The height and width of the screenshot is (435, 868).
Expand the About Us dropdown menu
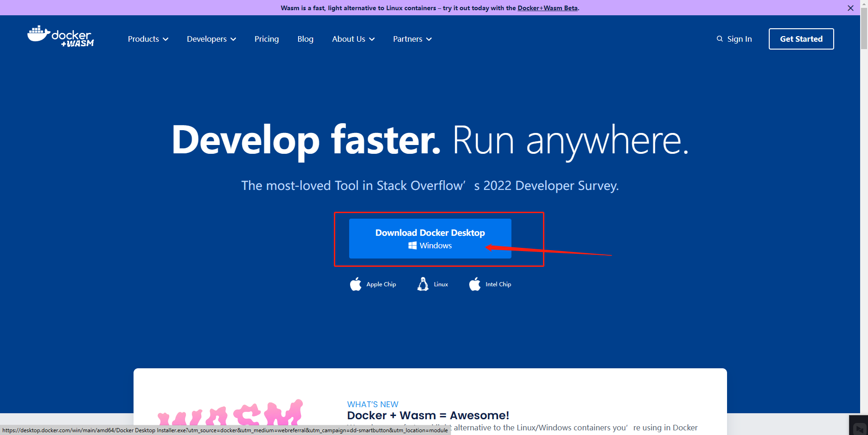tap(353, 39)
